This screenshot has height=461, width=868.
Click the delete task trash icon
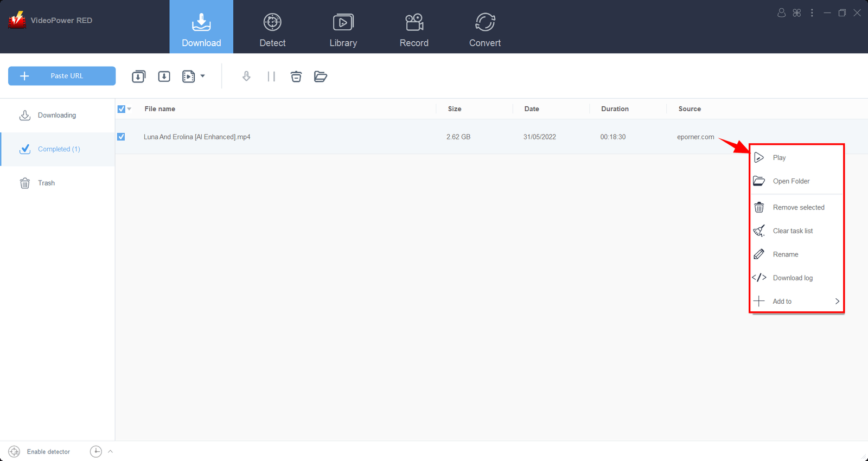click(296, 76)
